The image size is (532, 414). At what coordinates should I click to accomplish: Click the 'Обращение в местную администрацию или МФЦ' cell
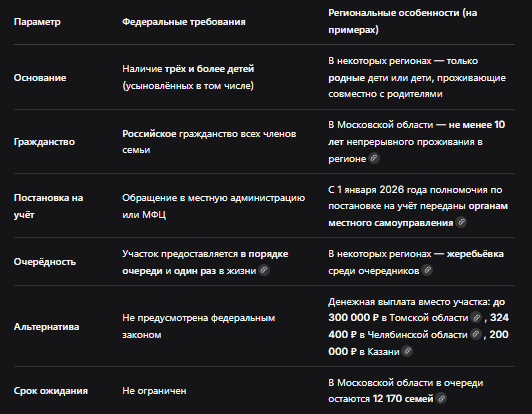tap(214, 206)
